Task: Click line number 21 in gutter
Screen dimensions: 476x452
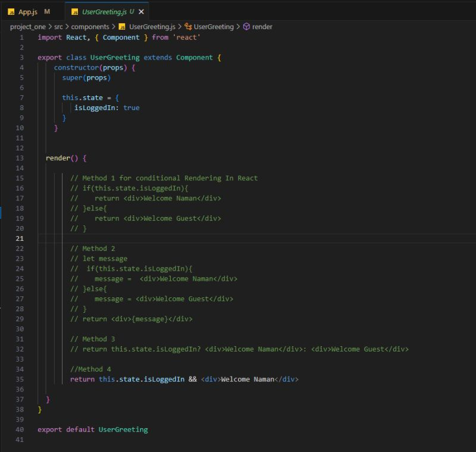Action: tap(20, 238)
